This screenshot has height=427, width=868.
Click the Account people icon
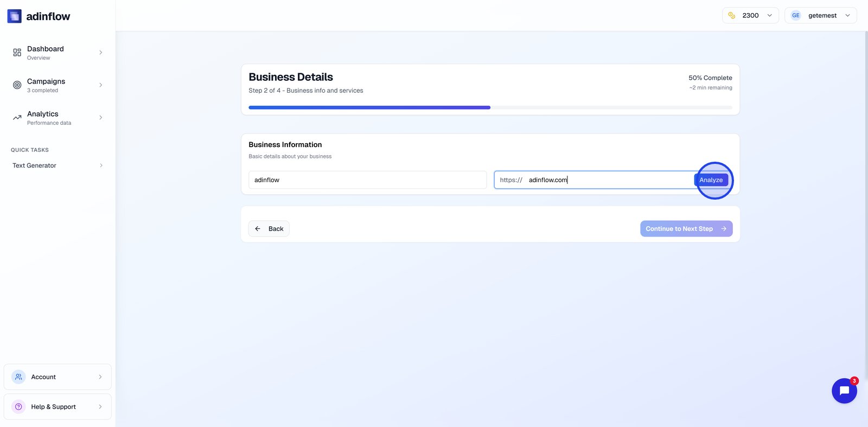click(x=18, y=377)
